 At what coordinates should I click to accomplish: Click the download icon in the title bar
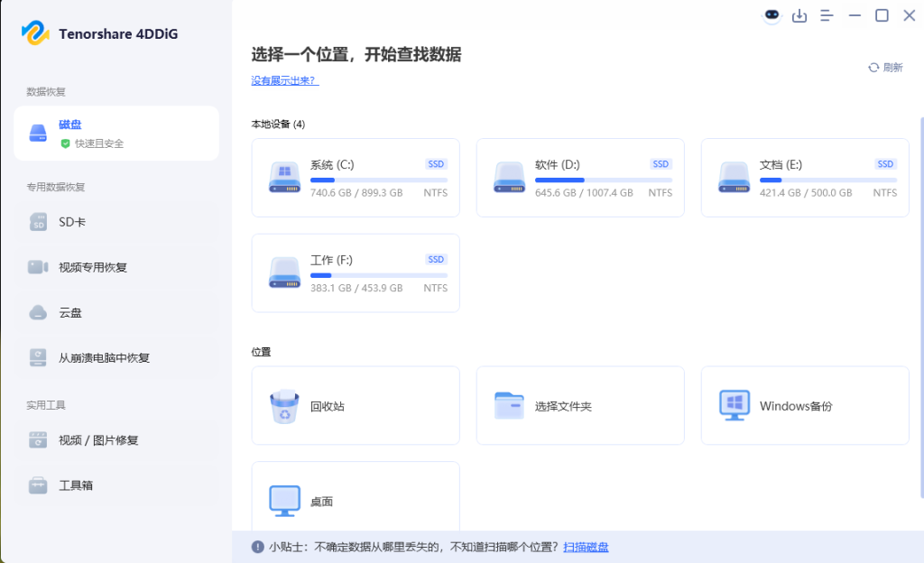[x=799, y=15]
